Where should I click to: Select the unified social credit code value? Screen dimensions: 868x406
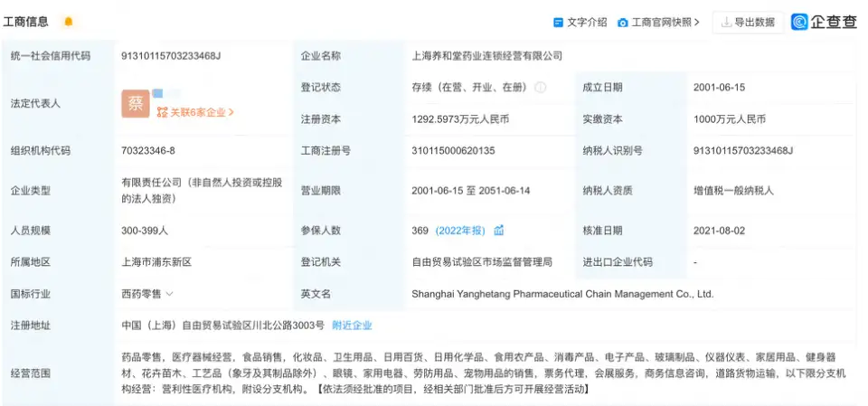coord(171,56)
